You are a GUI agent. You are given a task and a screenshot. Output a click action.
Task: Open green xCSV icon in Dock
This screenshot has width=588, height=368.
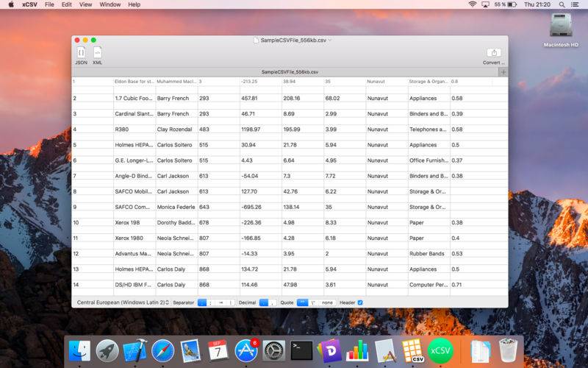click(440, 351)
